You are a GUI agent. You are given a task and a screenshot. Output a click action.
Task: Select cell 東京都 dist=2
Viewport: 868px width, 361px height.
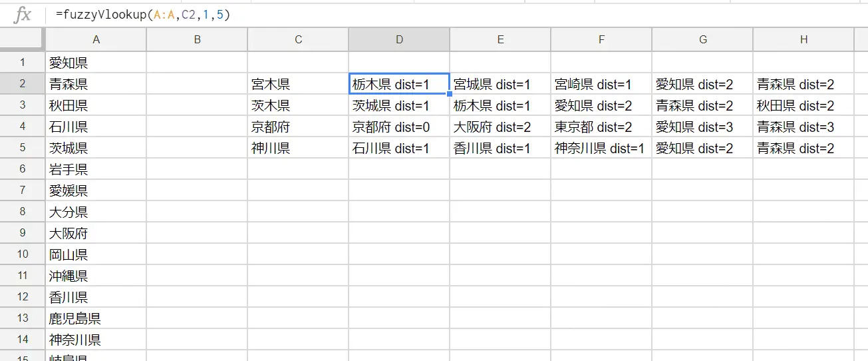pos(601,127)
